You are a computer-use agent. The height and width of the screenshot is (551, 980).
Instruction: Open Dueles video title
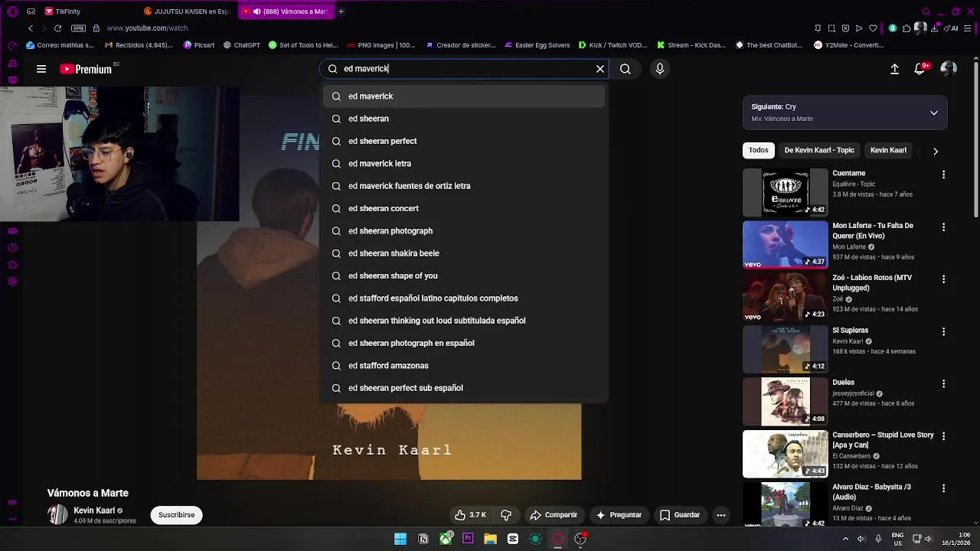click(843, 383)
